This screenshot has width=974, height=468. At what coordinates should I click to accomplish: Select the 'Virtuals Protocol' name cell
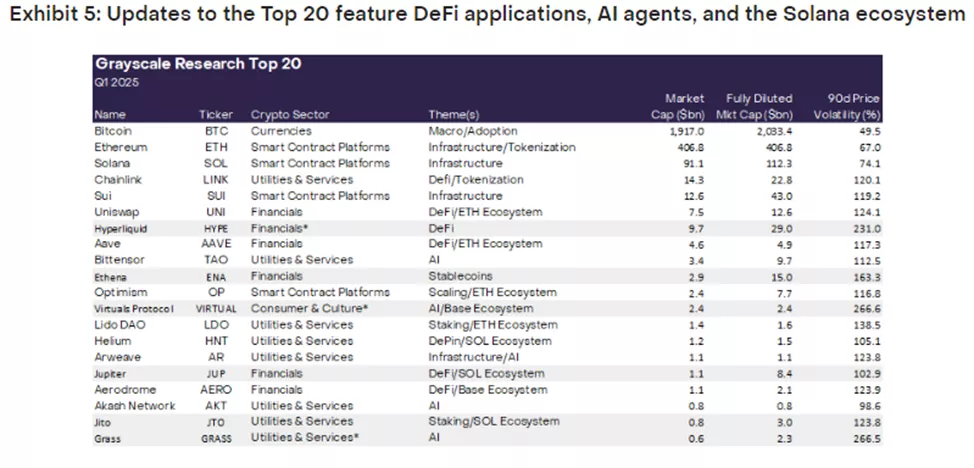point(134,309)
